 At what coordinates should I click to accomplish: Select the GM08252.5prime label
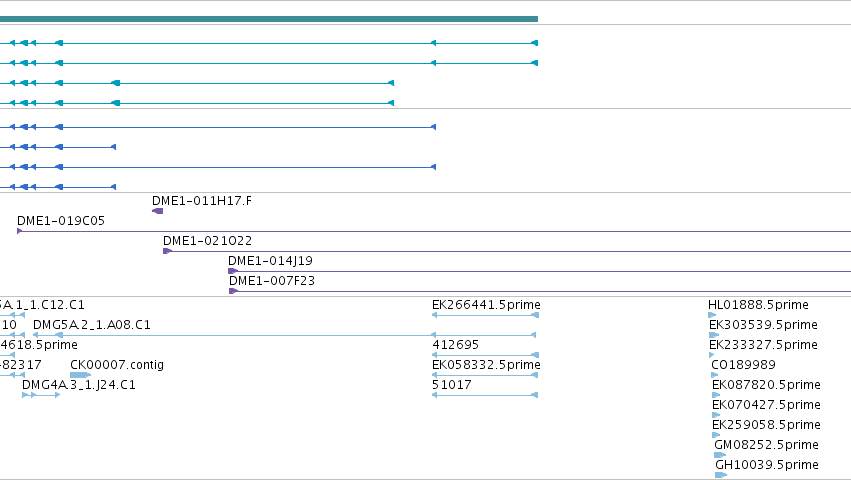pyautogui.click(x=766, y=445)
